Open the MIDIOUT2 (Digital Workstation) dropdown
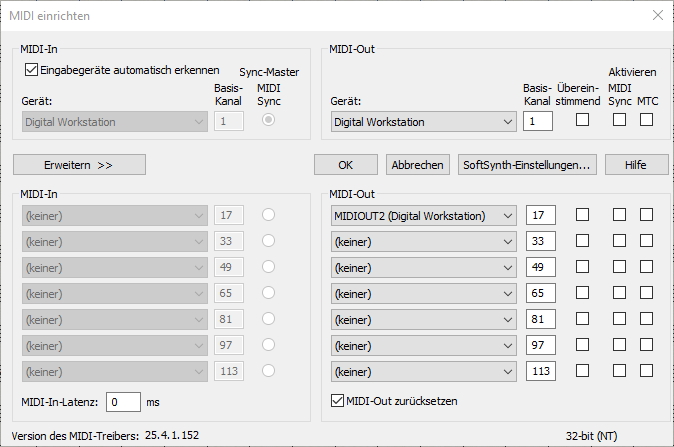The width and height of the screenshot is (674, 447). click(x=424, y=215)
